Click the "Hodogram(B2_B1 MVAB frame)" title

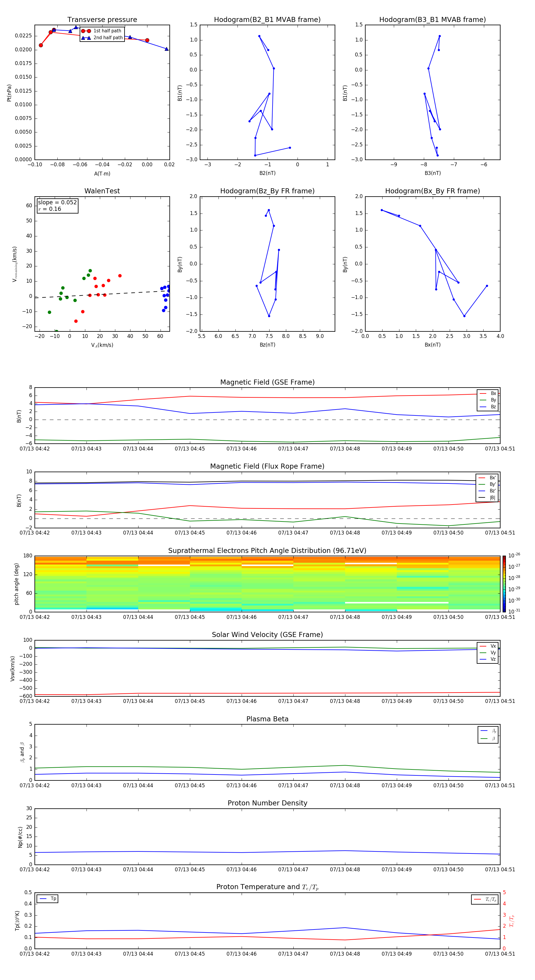(267, 20)
